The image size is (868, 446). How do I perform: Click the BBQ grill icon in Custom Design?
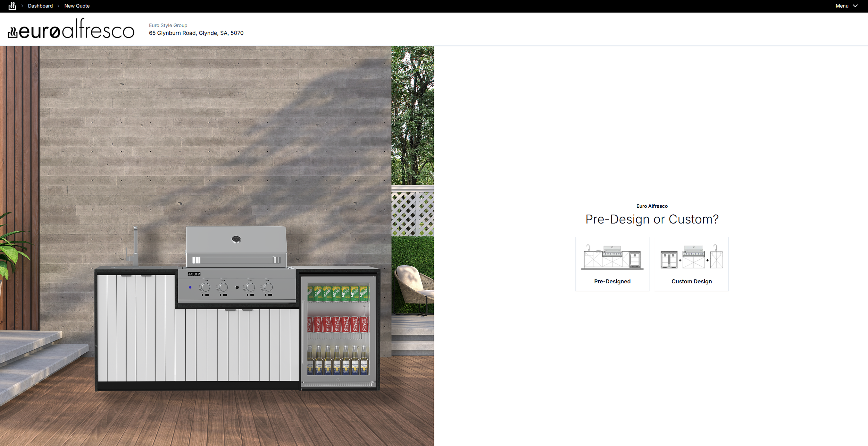(693, 257)
